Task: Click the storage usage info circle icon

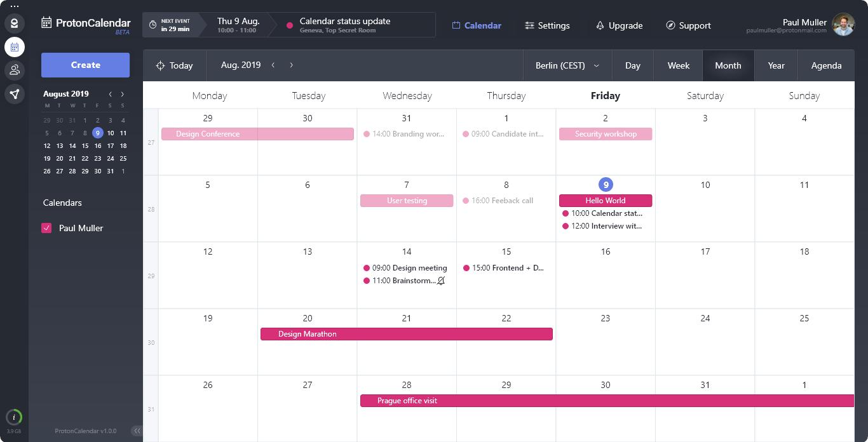Action: 14,417
